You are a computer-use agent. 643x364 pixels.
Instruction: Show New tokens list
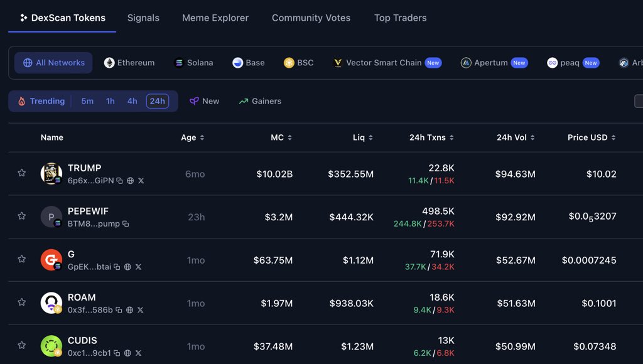[x=204, y=101]
